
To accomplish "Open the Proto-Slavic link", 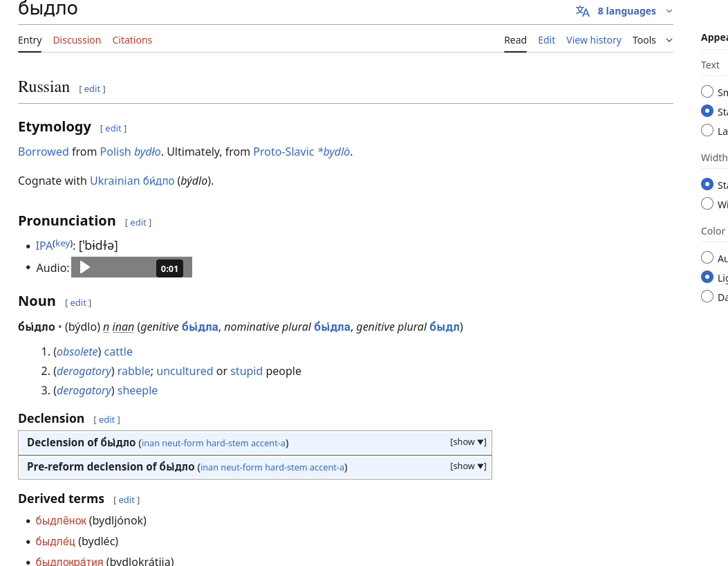I will coord(283,152).
